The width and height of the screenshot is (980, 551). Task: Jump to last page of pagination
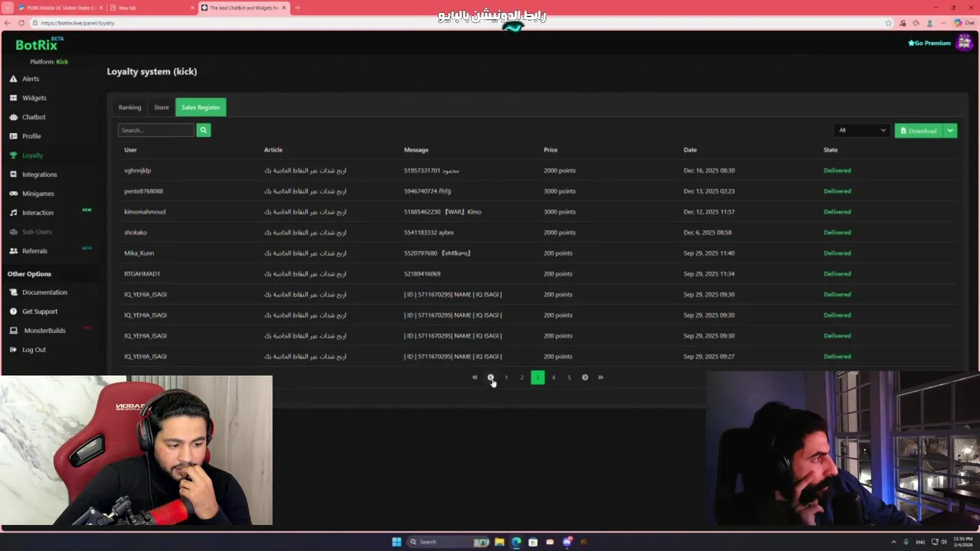[x=600, y=377]
